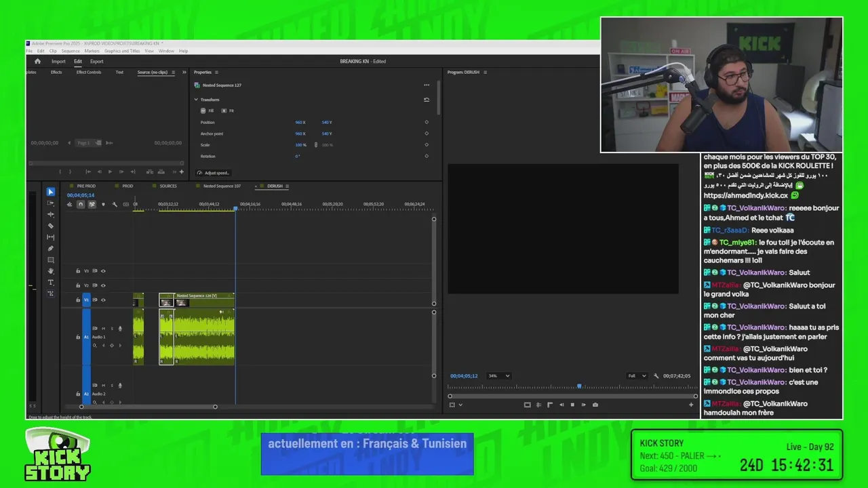The width and height of the screenshot is (868, 488).
Task: Open playback resolution Full dropdown
Action: click(636, 375)
